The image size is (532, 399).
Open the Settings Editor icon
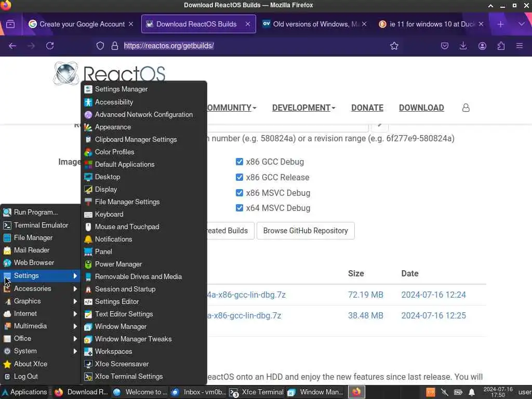click(x=88, y=302)
